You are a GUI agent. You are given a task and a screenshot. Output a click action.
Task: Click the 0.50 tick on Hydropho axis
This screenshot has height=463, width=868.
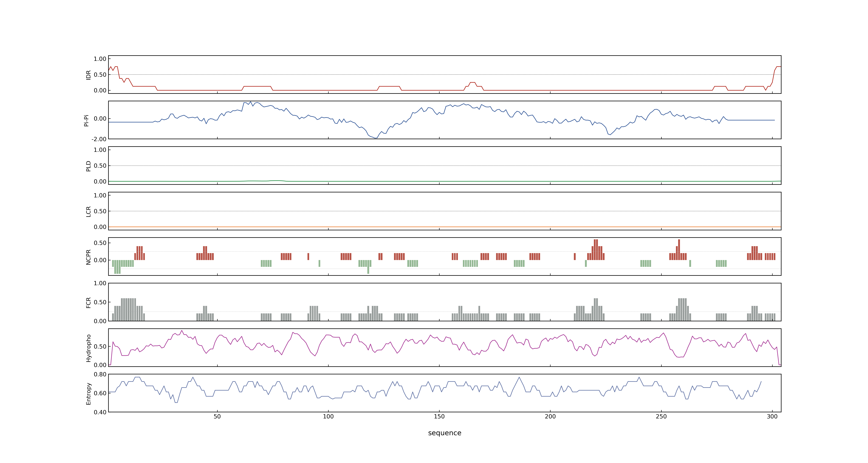coord(100,346)
